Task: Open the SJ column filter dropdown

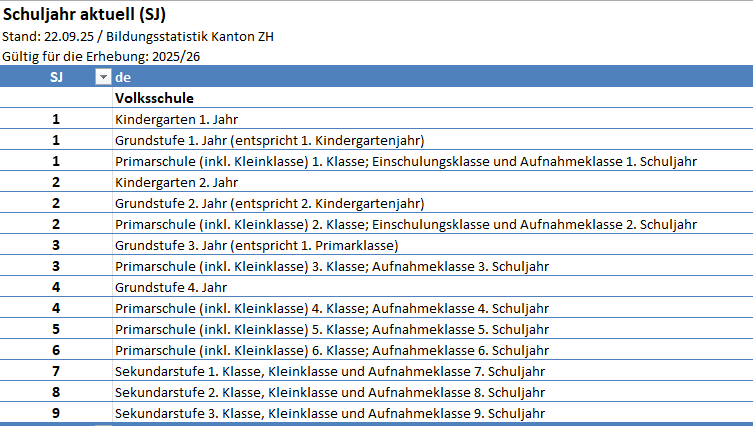Action: [x=101, y=77]
